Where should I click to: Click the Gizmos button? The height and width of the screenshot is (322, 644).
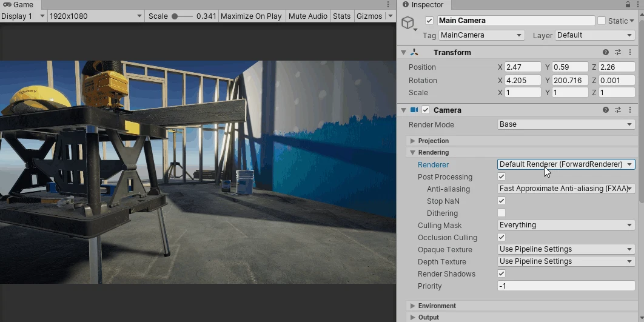click(369, 16)
